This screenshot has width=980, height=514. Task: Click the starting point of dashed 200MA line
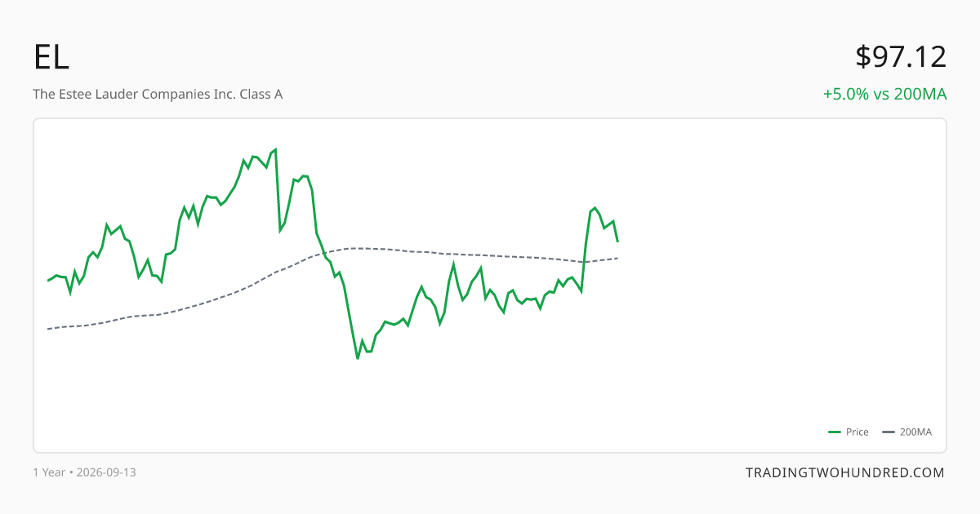click(x=48, y=329)
